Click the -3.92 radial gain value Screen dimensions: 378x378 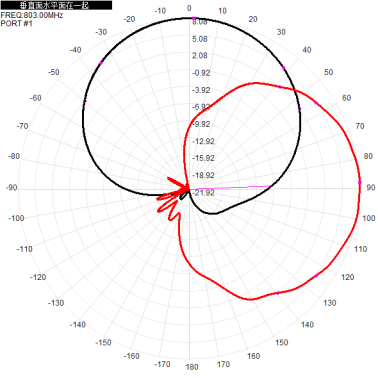(201, 90)
